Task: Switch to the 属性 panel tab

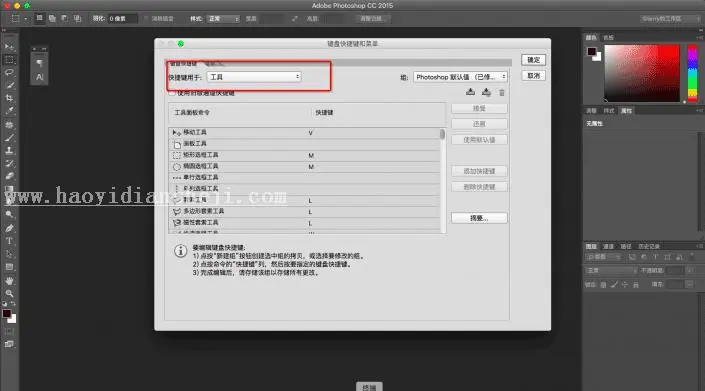Action: coord(626,111)
